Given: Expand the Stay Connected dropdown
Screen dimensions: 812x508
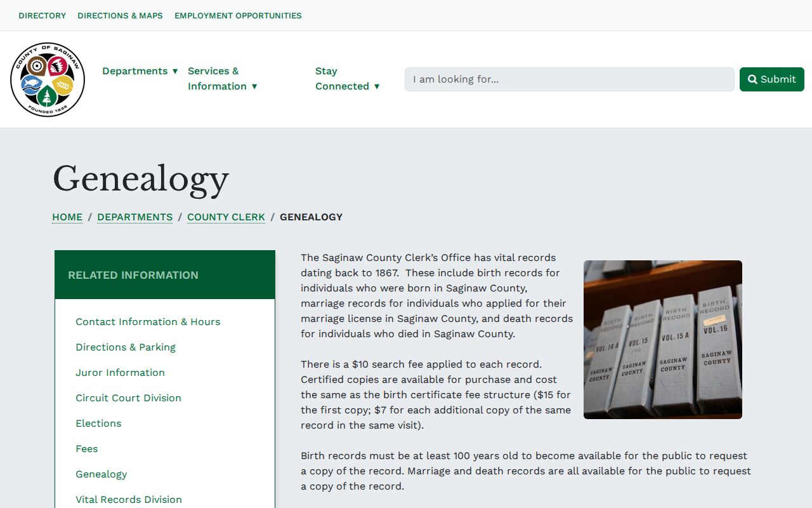Looking at the screenshot, I should pos(348,79).
